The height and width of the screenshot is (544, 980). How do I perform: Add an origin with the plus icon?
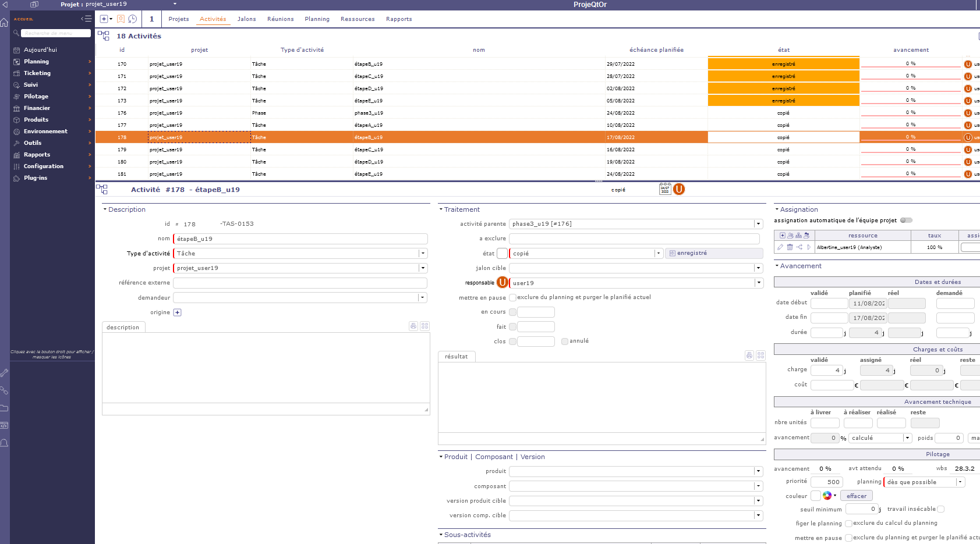click(178, 312)
